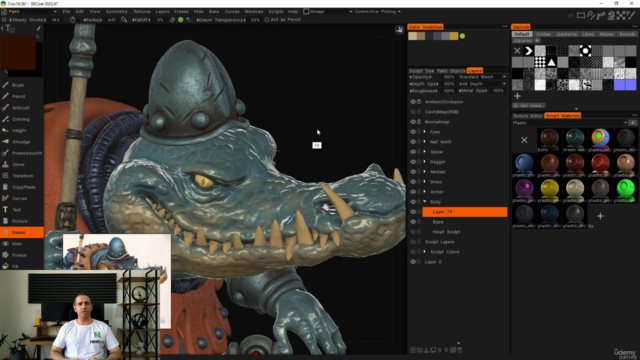Open the Connective Picking dropdown
This screenshot has width=640, height=360.
pyautogui.click(x=378, y=11)
